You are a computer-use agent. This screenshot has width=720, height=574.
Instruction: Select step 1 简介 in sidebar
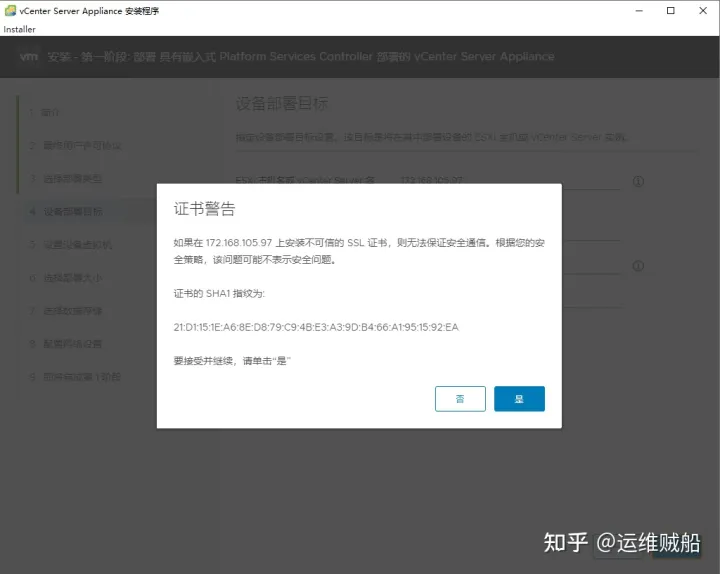pyautogui.click(x=50, y=112)
